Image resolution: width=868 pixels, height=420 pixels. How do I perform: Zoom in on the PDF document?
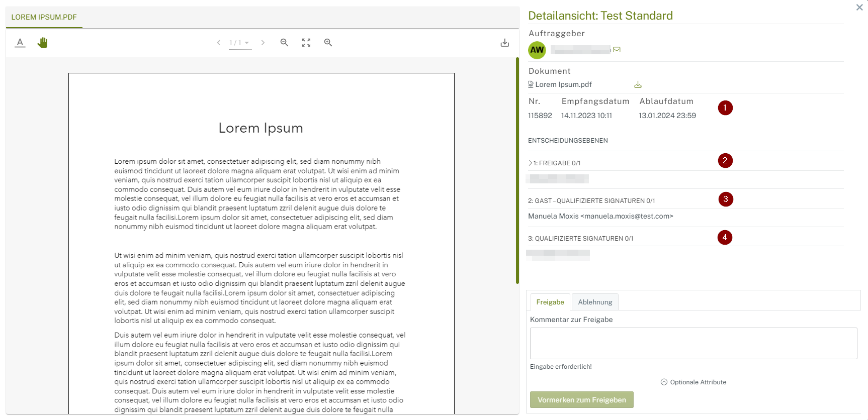click(x=328, y=43)
